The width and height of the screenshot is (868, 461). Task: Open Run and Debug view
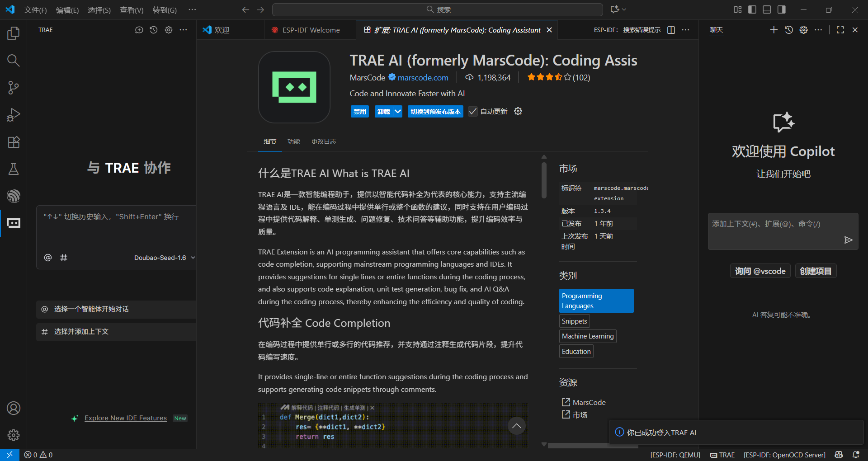pos(14,115)
